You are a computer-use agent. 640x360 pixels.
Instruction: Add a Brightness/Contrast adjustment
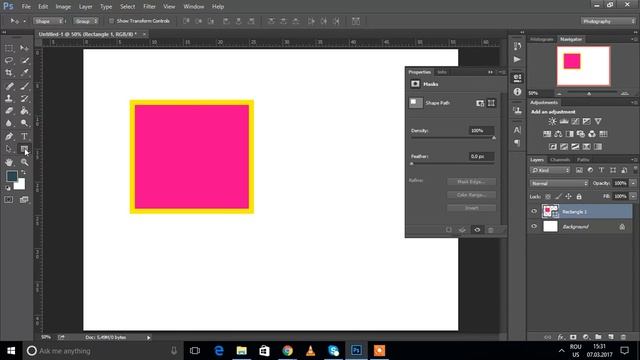[x=552, y=121]
